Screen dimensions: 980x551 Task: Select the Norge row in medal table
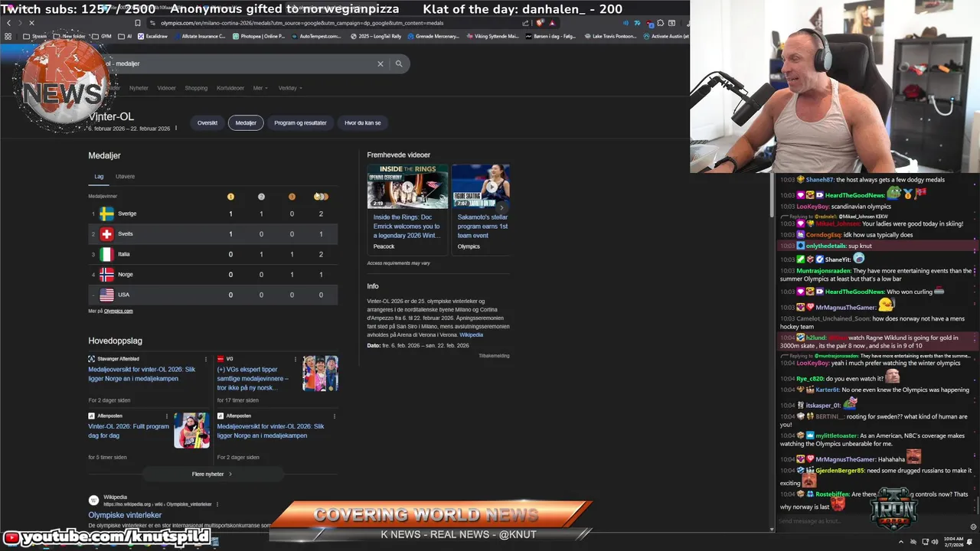tap(213, 274)
